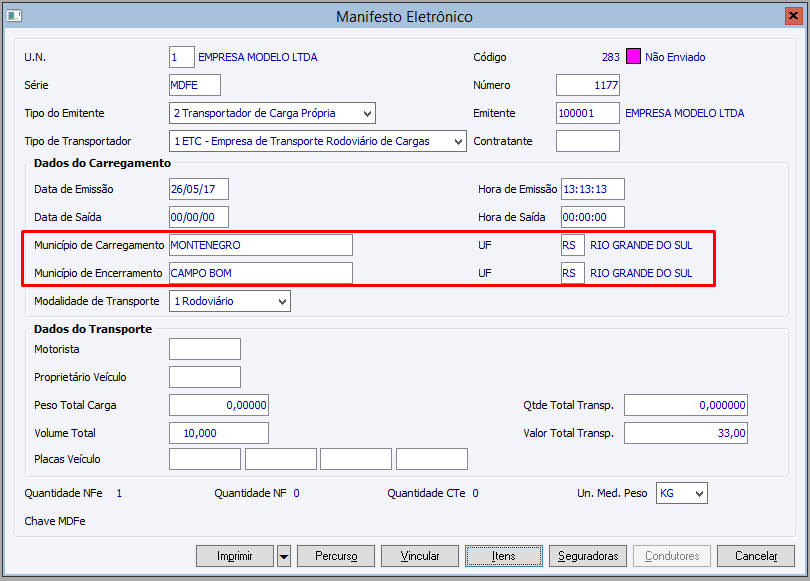Image resolution: width=810 pixels, height=581 pixels.
Task: Focus the Contratante input box
Action: tap(587, 141)
